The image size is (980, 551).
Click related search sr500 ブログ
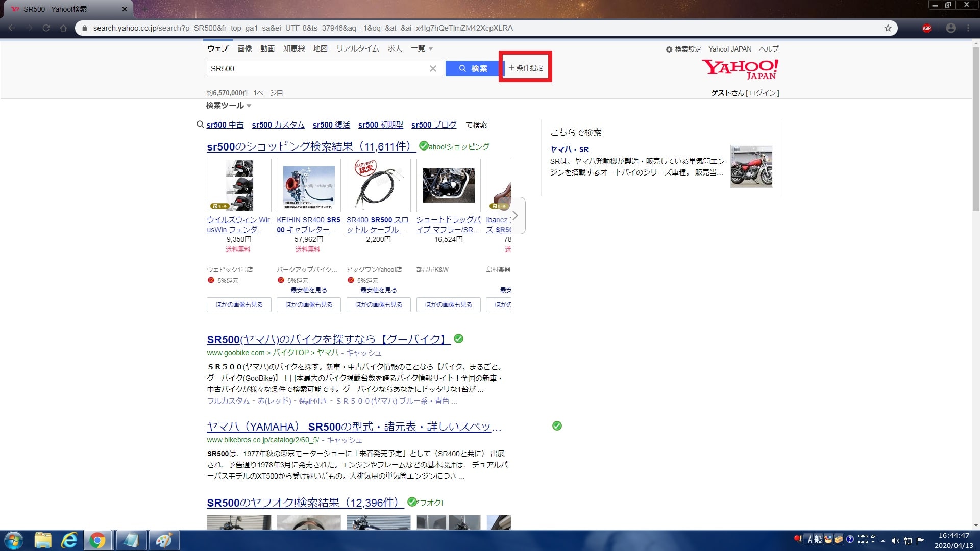coord(434,125)
